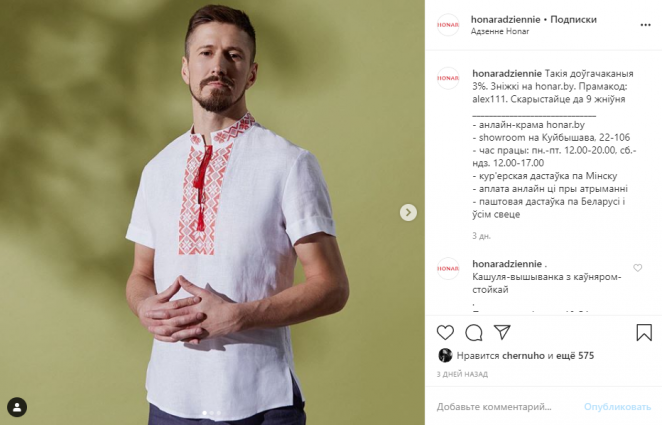Open the chernuho profile link
Image resolution: width=662 pixels, height=425 pixels.
click(524, 356)
